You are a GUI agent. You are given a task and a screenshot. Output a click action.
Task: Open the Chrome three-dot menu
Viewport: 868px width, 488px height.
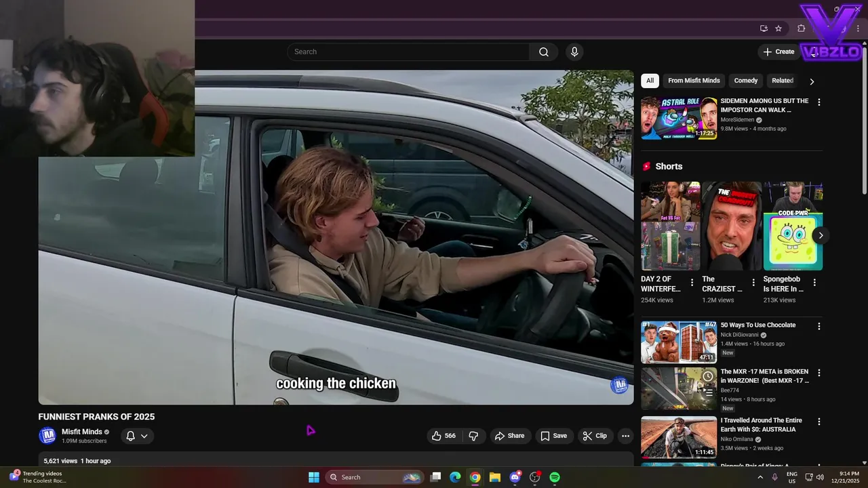point(858,28)
